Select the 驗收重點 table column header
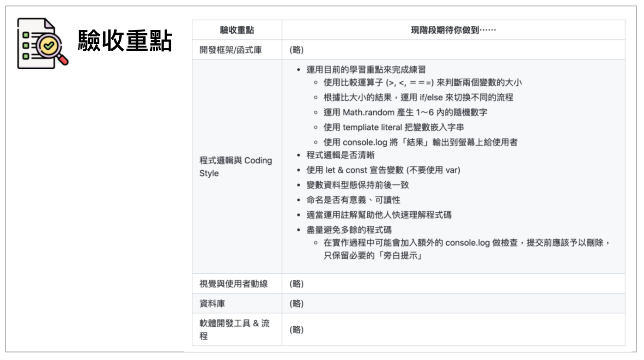The height and width of the screenshot is (360, 644). pos(237,30)
